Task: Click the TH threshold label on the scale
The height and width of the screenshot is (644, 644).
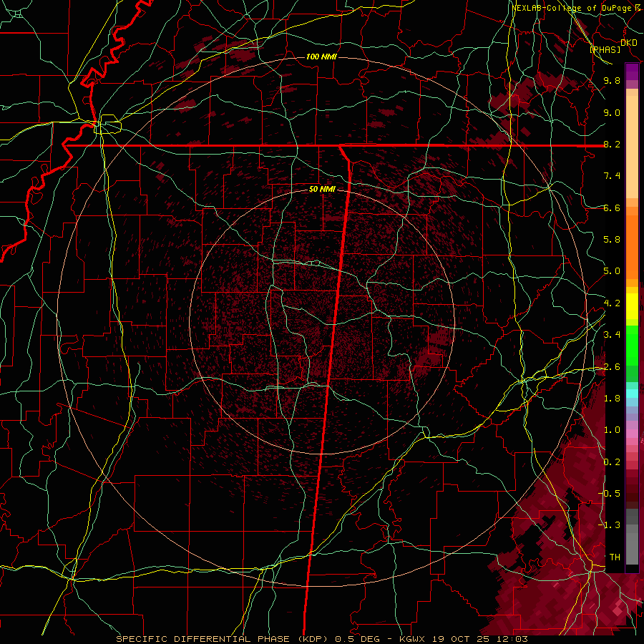Action: [x=615, y=557]
